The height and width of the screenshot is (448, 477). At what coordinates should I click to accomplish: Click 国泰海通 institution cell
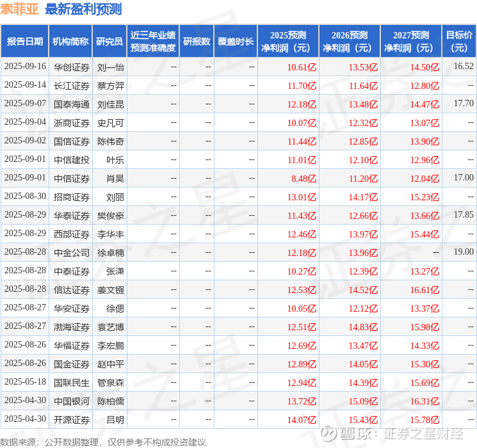click(72, 104)
